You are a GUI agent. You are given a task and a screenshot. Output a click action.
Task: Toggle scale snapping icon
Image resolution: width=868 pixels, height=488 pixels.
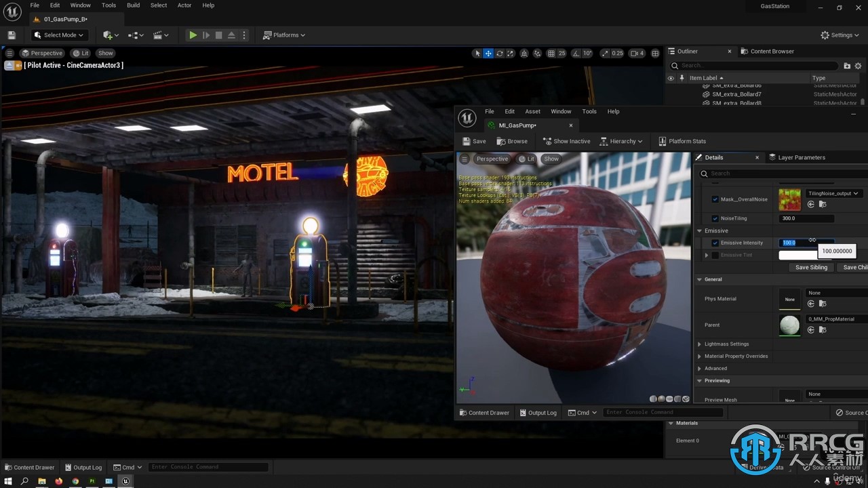pos(604,54)
